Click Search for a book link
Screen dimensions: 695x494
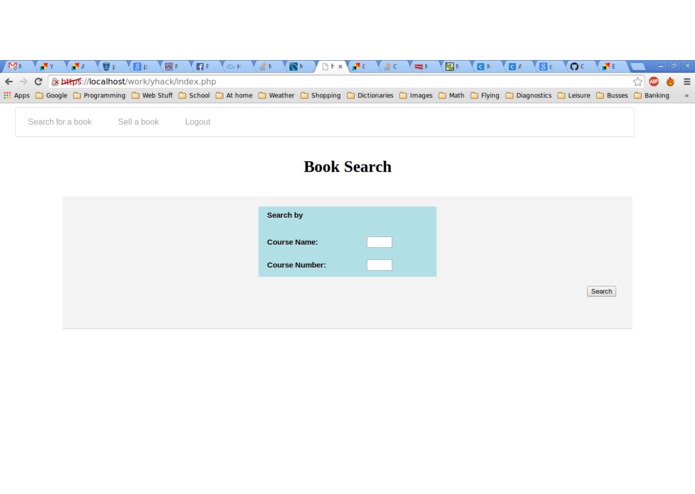60,122
